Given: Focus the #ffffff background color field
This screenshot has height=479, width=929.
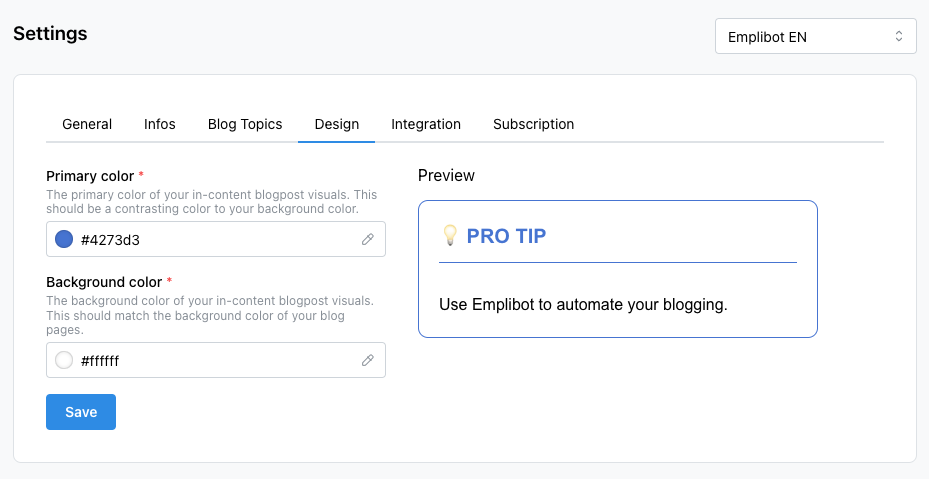Looking at the screenshot, I should pos(216,360).
